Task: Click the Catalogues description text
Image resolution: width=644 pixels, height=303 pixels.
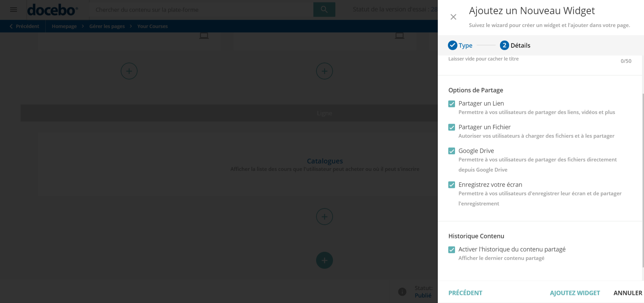Action: click(325, 169)
